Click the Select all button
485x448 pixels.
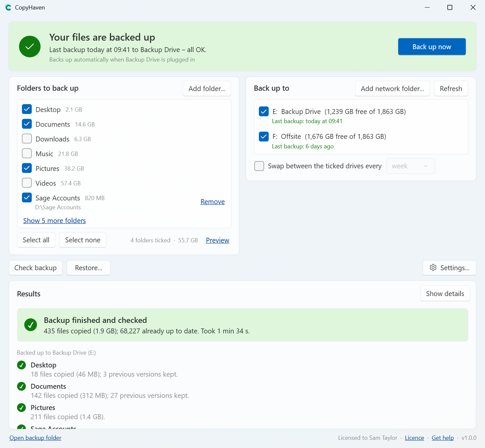pyautogui.click(x=36, y=240)
